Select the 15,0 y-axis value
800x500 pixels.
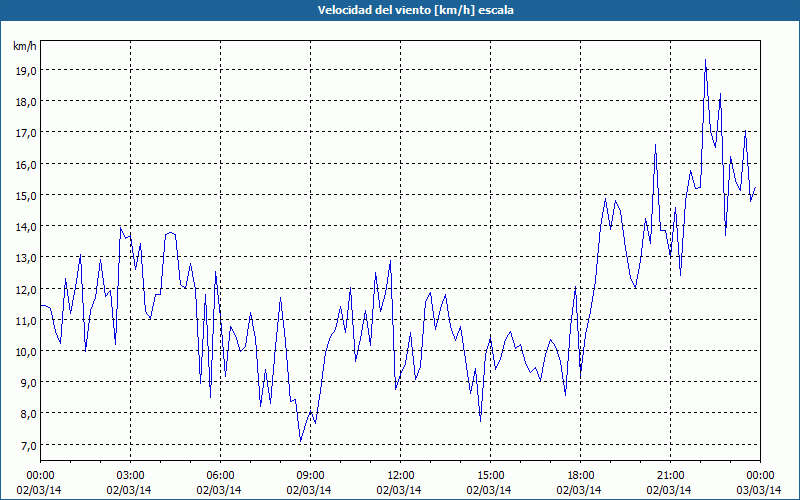tap(26, 195)
